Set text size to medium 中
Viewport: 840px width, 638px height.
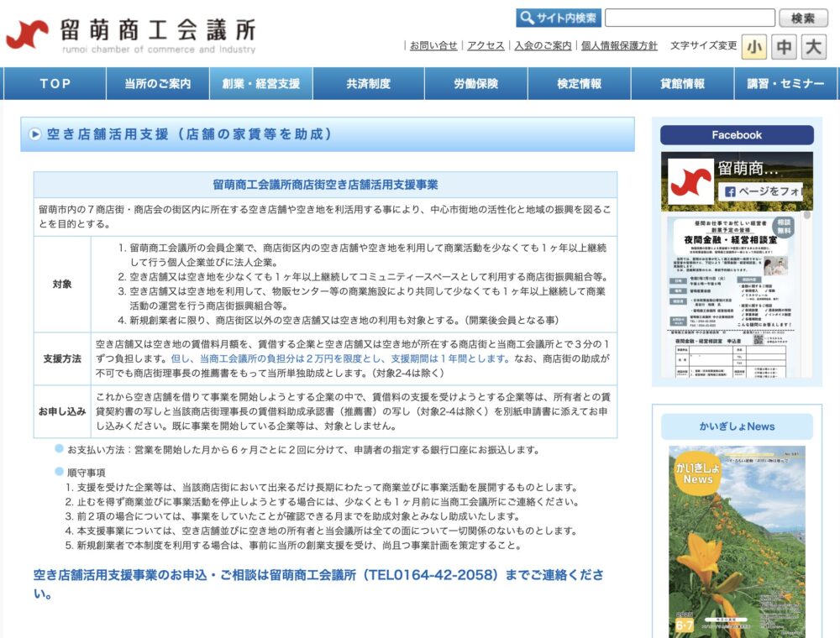784,47
